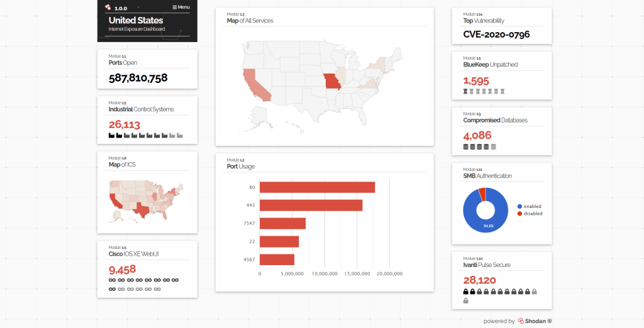This screenshot has width=644, height=328.
Task: Open the CVE-2020-0796 top vulnerability
Action: point(496,34)
